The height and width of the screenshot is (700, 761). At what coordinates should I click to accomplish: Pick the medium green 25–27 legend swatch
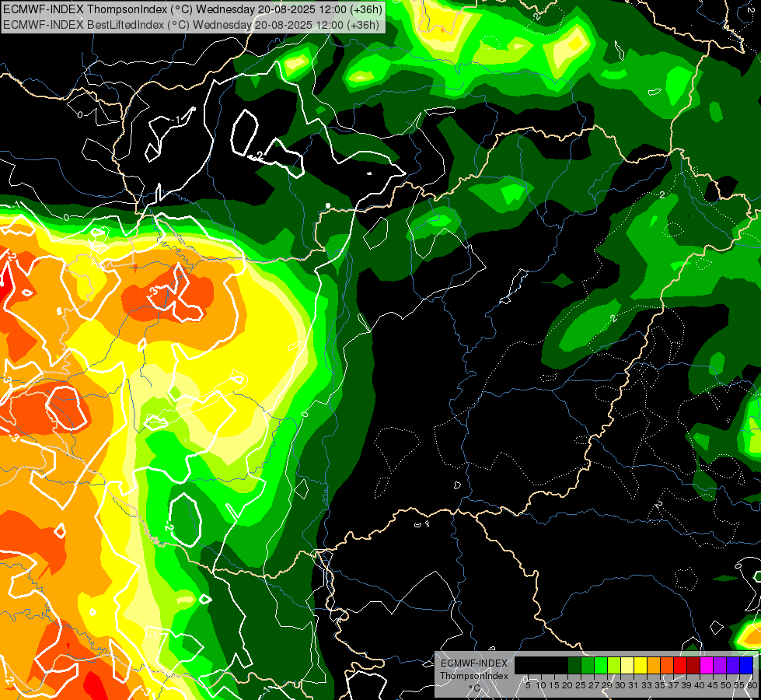click(588, 665)
